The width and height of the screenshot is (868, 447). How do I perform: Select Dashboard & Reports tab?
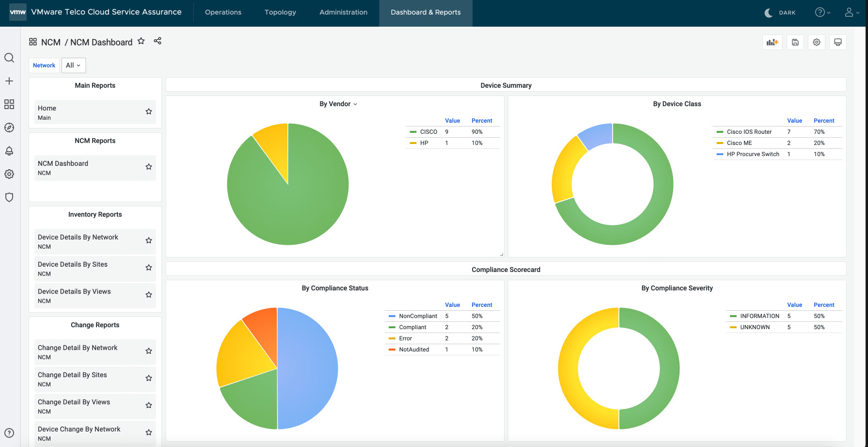click(426, 12)
